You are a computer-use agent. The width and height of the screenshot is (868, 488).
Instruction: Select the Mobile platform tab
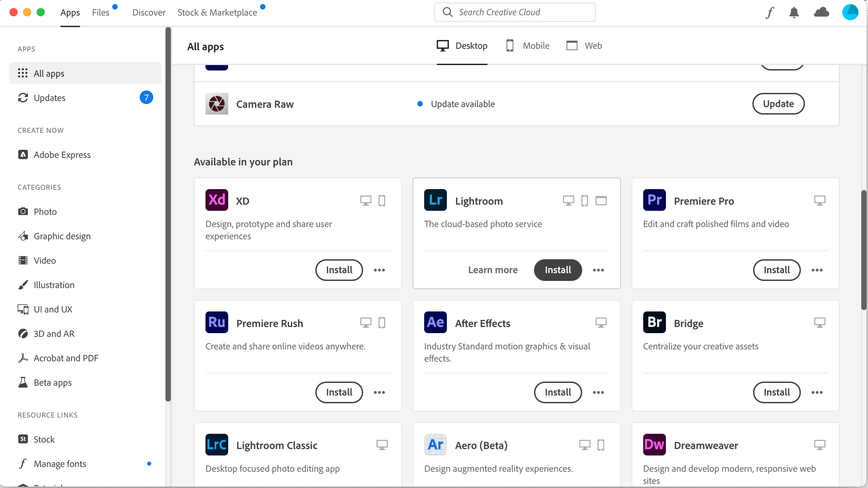(x=527, y=46)
